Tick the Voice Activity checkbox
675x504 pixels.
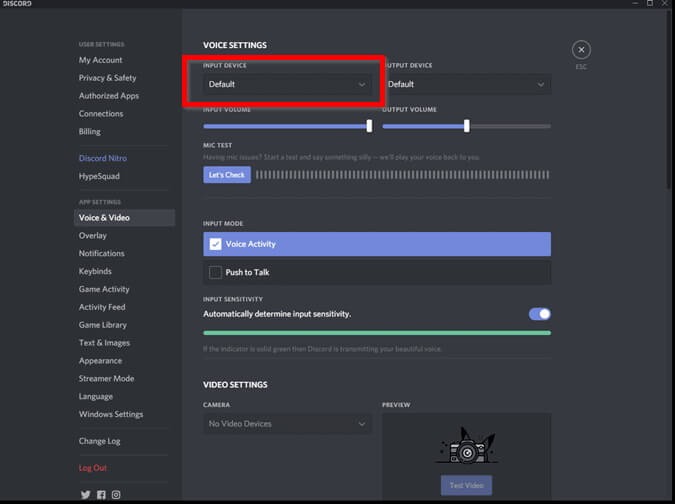[x=215, y=244]
